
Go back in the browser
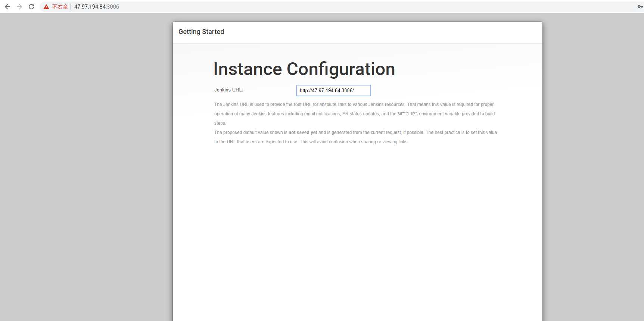(7, 7)
